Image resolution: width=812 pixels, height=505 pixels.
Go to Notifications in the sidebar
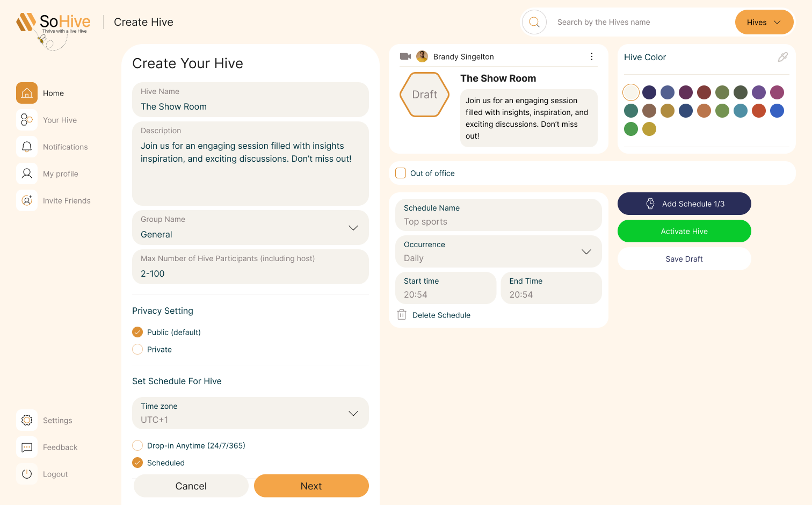[65, 147]
